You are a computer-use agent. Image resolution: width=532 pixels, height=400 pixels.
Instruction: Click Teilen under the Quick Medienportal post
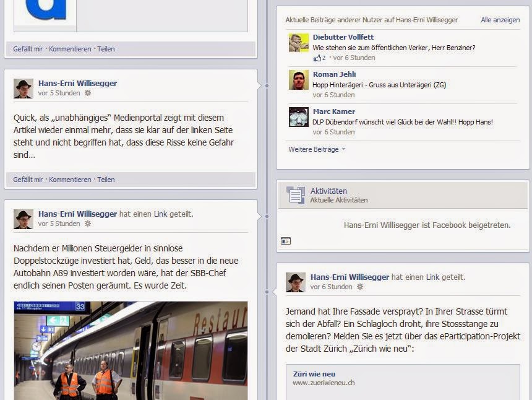click(x=106, y=180)
